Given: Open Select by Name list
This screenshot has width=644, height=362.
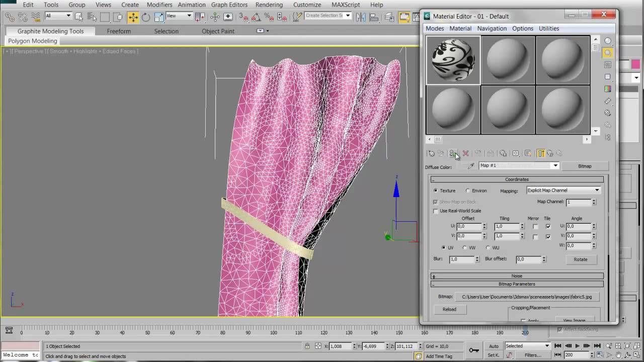Looking at the screenshot, I should [x=92, y=17].
